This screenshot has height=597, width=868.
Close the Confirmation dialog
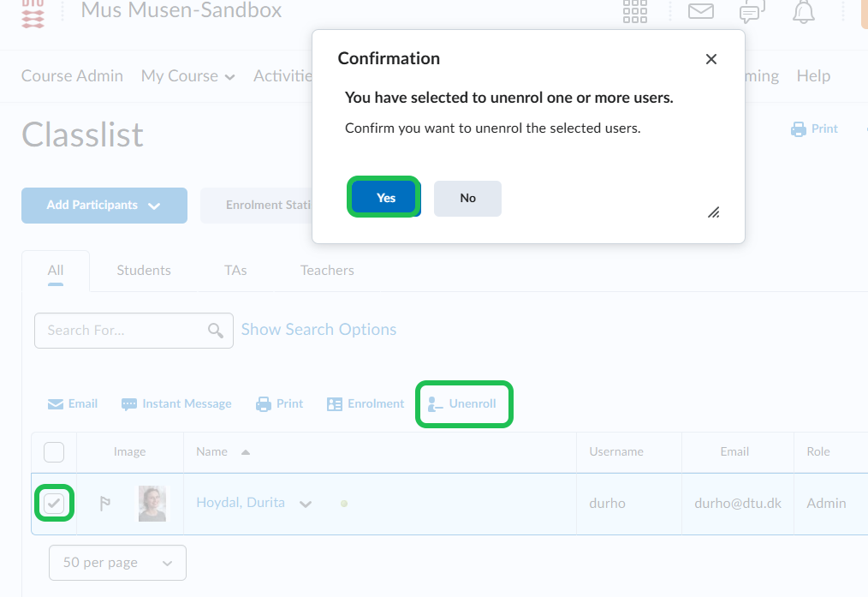tap(710, 59)
